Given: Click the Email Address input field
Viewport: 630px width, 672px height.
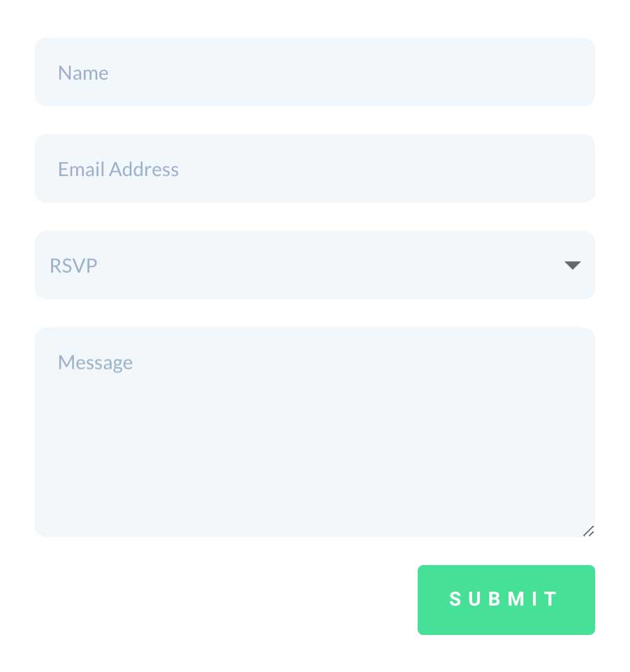Looking at the screenshot, I should [x=314, y=168].
